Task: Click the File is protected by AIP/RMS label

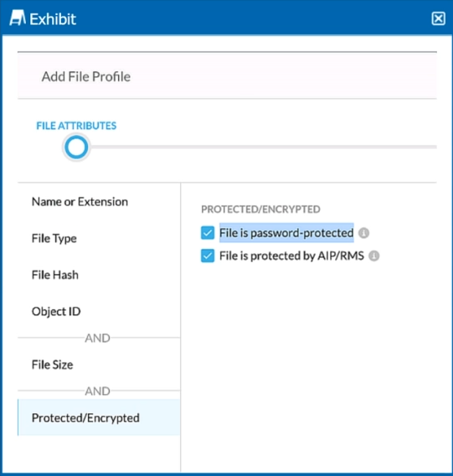Action: point(291,256)
